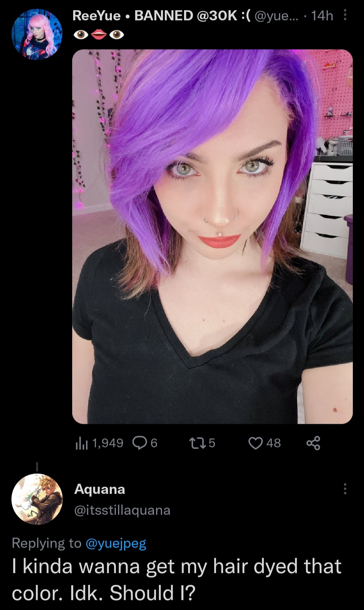Tap the eyes and mouth emoji tweet text
This screenshot has height=610, width=364.
[98, 34]
